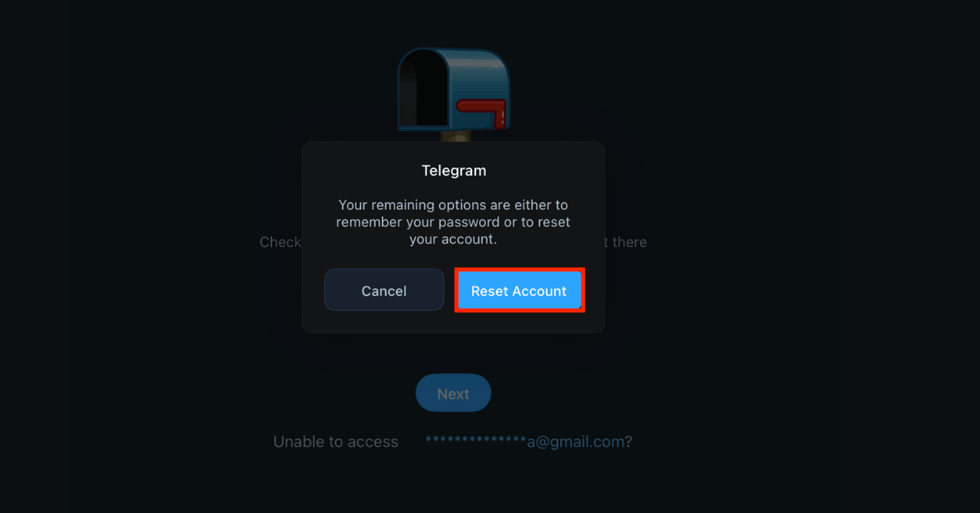Click the red flag on the mailbox
The width and height of the screenshot is (980, 513).
click(x=483, y=113)
